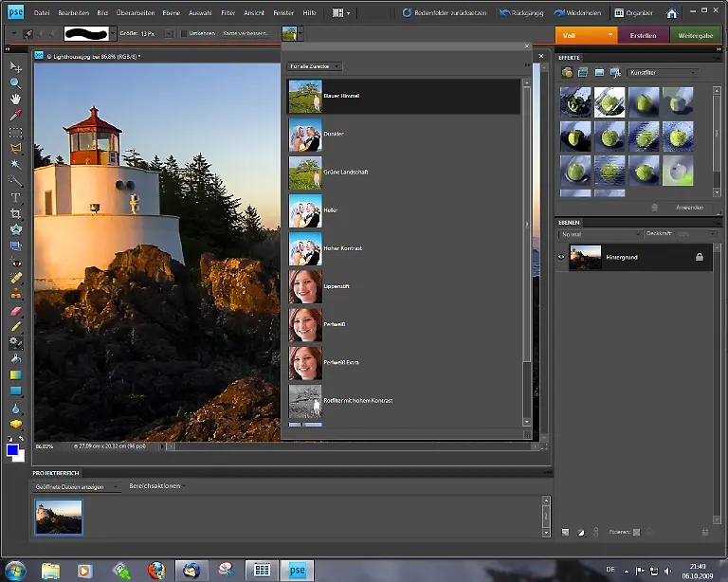The image size is (728, 582).
Task: Open the brush shape picker dropdown
Action: (x=113, y=33)
